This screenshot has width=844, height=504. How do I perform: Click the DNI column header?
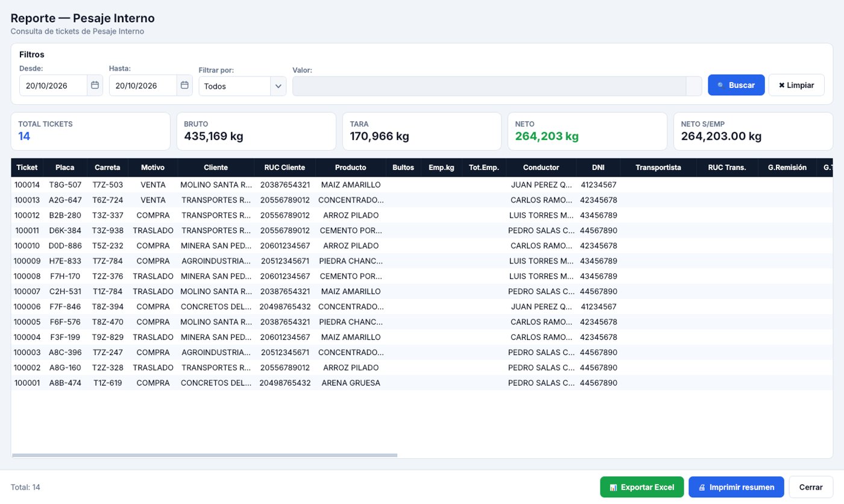click(599, 168)
